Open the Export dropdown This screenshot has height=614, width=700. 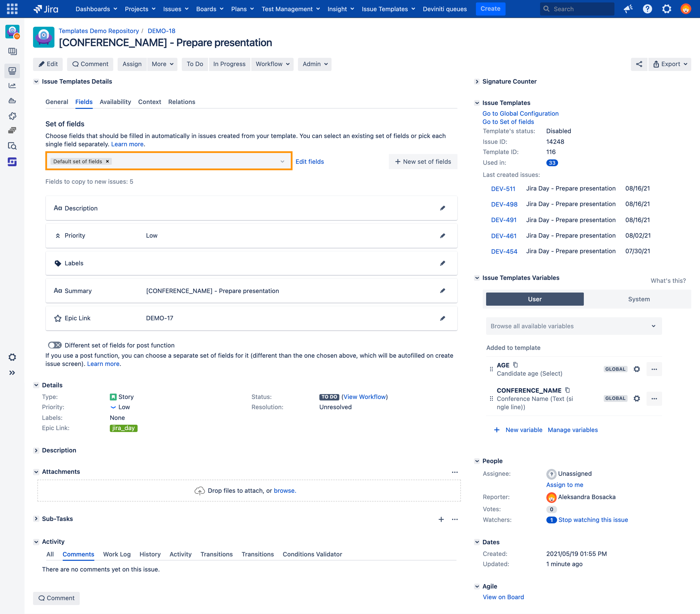tap(670, 64)
